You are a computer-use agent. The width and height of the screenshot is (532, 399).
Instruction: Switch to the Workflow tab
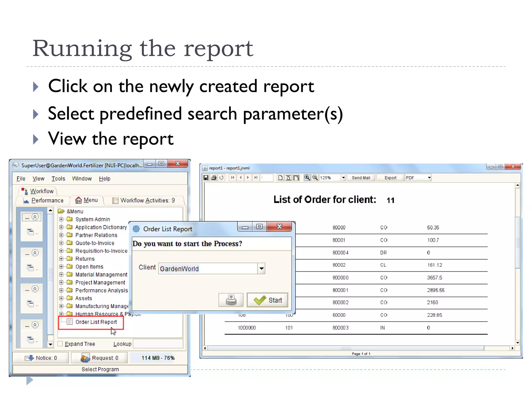click(x=38, y=191)
